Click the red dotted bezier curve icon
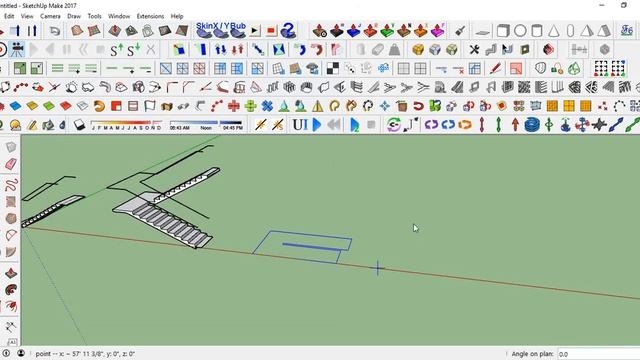The image size is (640, 360). click(x=20, y=87)
